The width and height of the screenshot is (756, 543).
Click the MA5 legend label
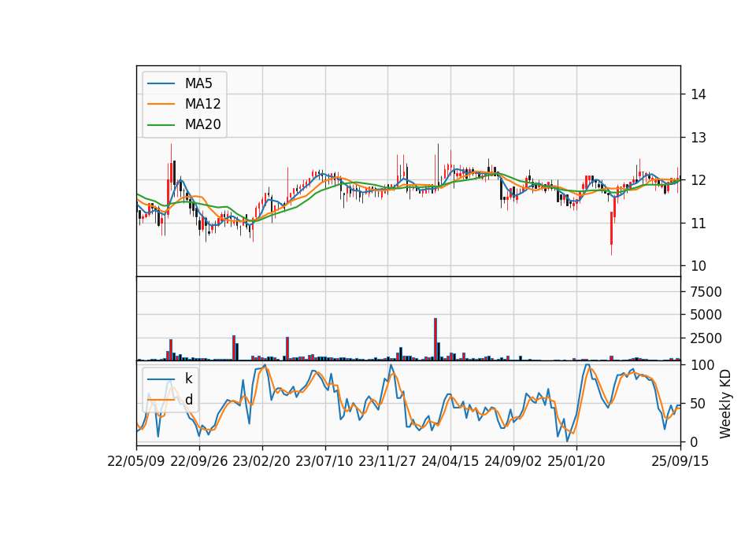point(198,83)
